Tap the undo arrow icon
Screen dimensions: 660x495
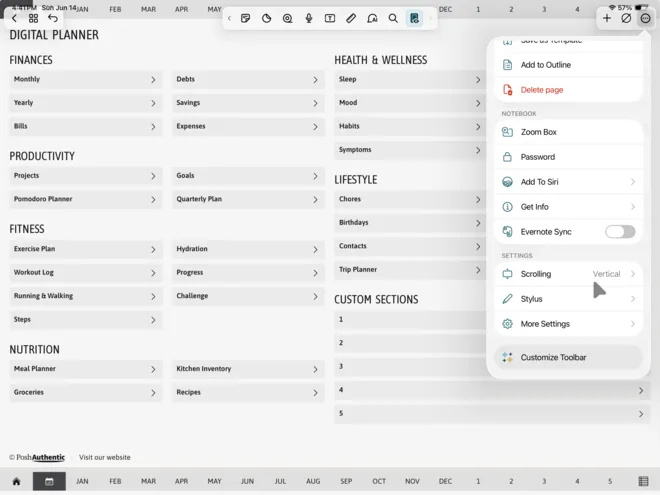53,18
